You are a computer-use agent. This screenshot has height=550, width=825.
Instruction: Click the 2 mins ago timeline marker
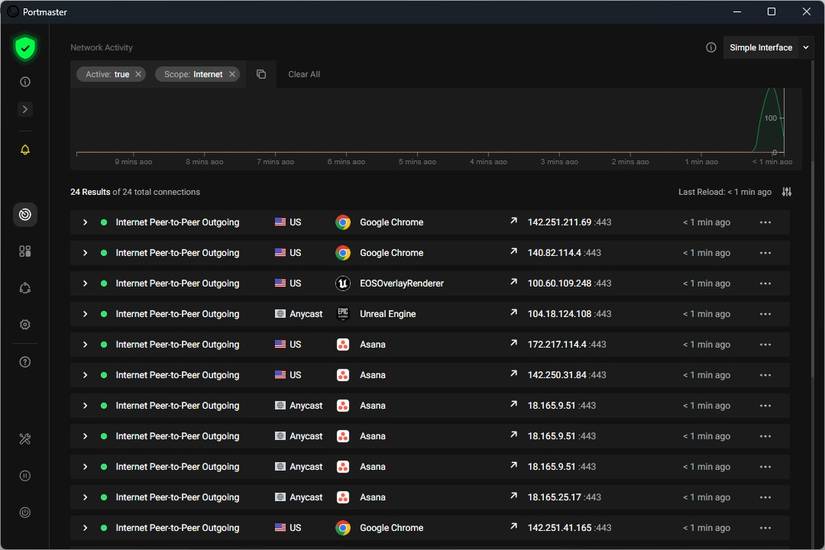[x=630, y=162]
